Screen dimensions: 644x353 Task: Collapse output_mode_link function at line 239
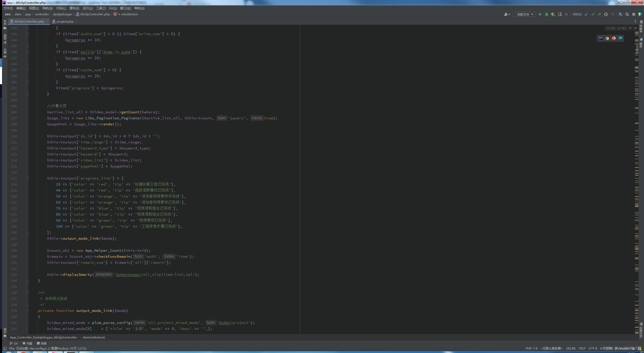click(x=27, y=311)
